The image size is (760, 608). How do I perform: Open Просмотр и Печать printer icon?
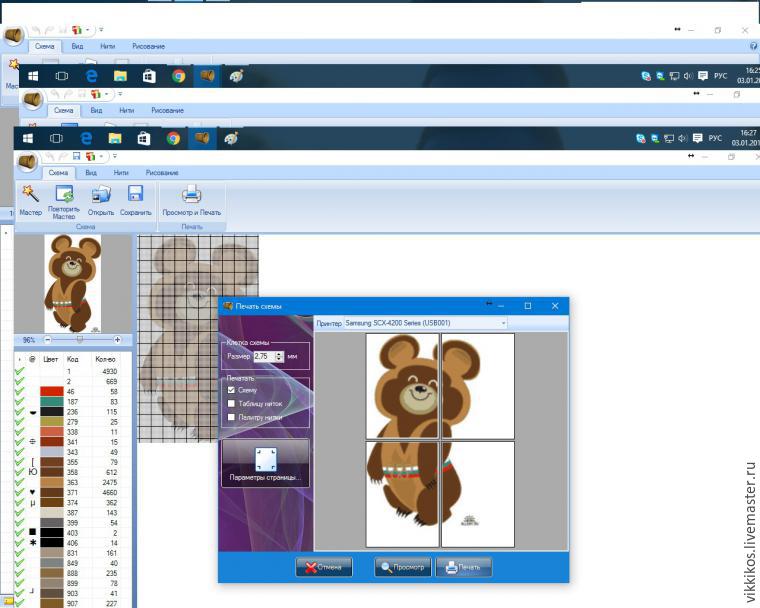[191, 194]
